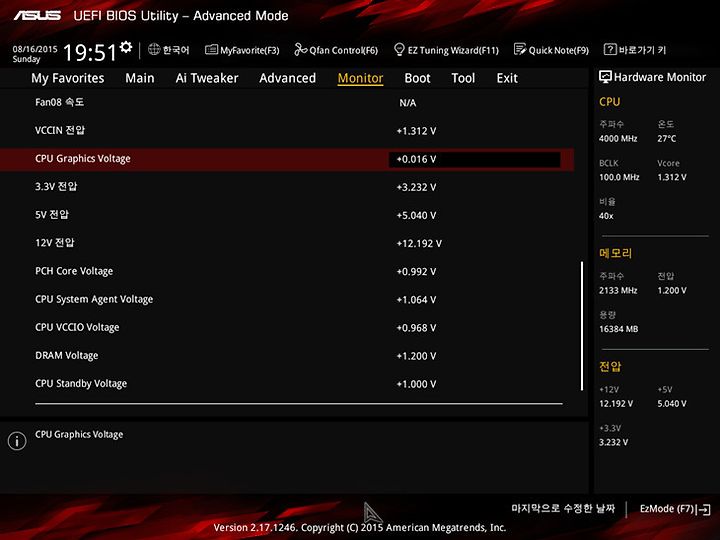Show 바로가기 키 hotkeys list
This screenshot has width=720, height=540.
pyautogui.click(x=635, y=50)
